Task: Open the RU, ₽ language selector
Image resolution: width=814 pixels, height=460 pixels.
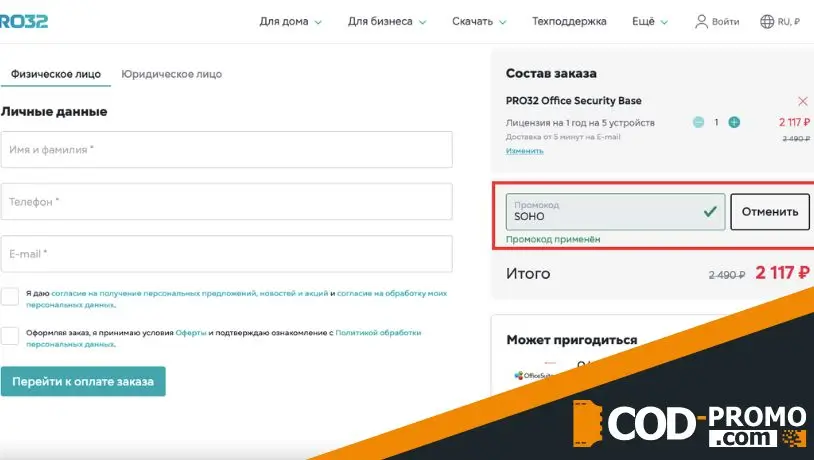Action: pyautogui.click(x=780, y=21)
